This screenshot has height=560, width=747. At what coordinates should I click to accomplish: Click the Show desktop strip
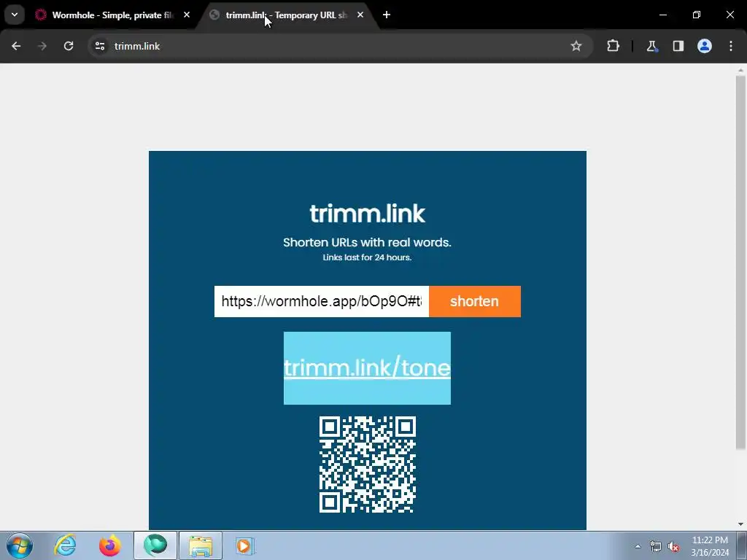[742, 545]
